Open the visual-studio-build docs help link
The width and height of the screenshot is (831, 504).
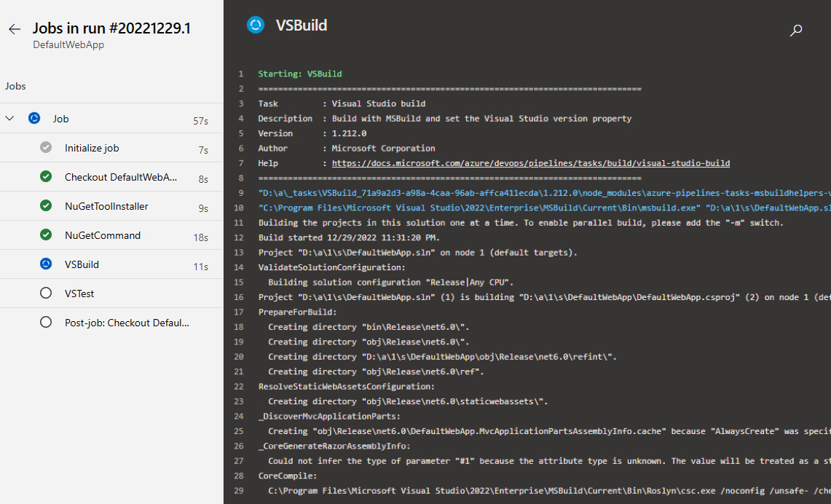(530, 163)
